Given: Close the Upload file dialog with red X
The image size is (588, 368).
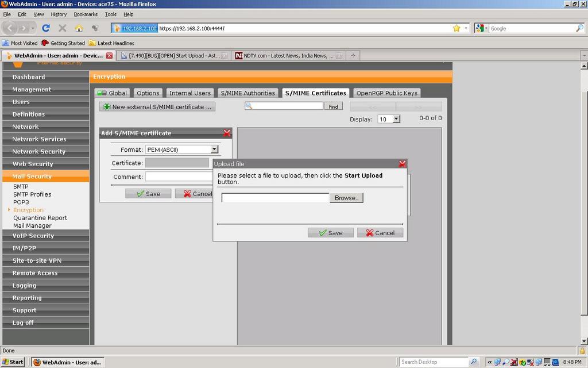Looking at the screenshot, I should 402,164.
